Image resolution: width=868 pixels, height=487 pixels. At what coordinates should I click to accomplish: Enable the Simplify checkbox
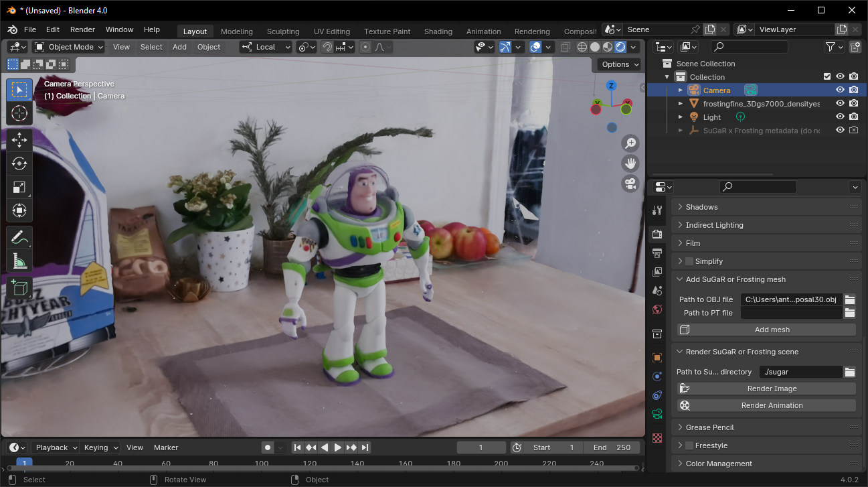[689, 261]
